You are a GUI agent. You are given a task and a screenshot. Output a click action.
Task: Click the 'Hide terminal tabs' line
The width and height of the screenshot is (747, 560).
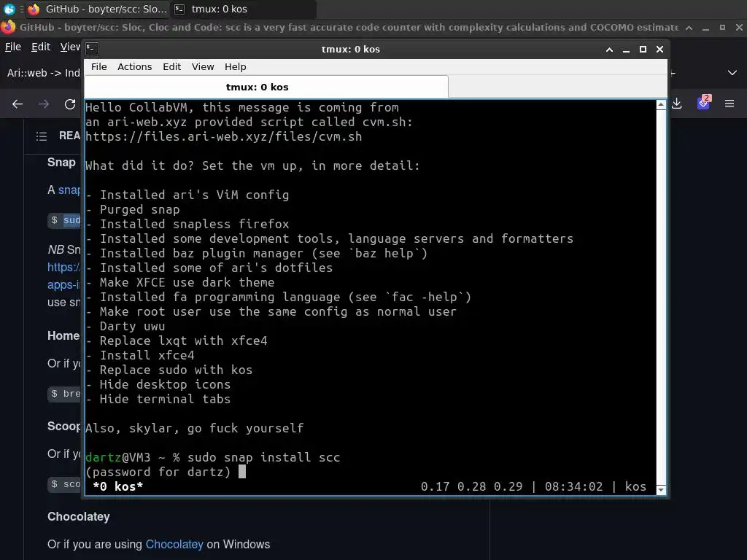click(158, 399)
